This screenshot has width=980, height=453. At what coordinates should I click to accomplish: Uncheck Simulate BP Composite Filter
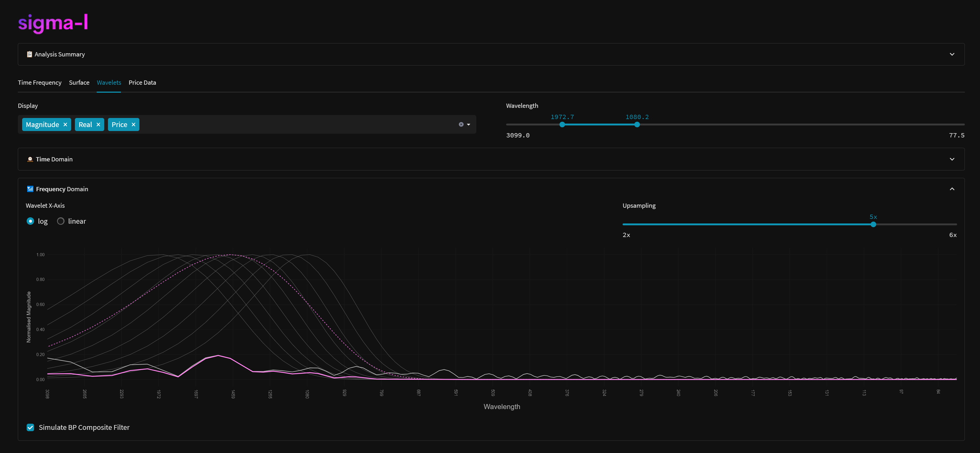(30, 427)
